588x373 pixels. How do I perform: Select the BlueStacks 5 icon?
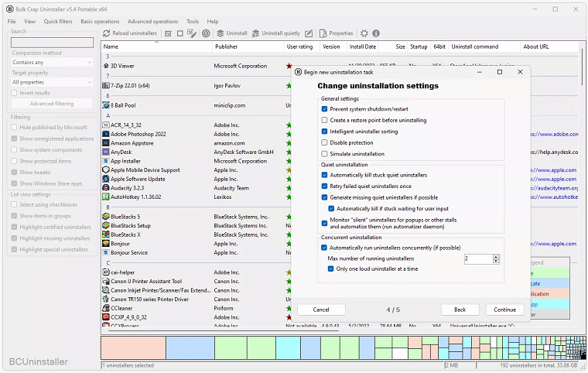(x=106, y=217)
